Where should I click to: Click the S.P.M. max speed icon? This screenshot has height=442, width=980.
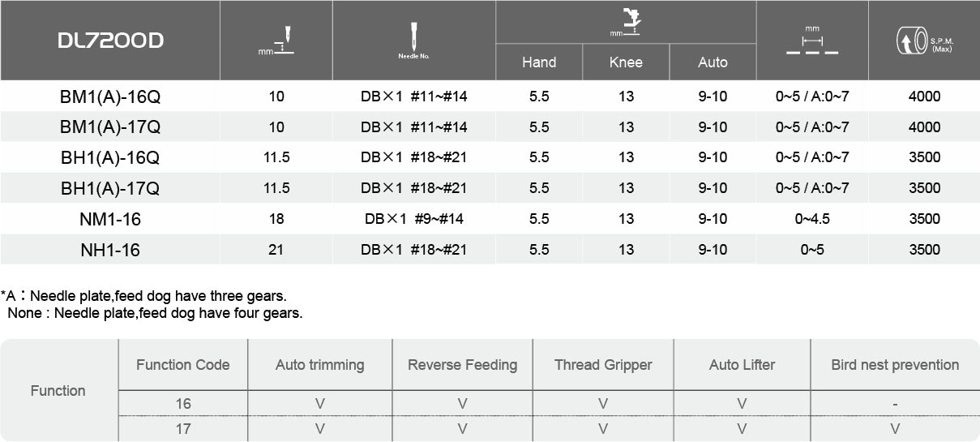pyautogui.click(x=924, y=41)
